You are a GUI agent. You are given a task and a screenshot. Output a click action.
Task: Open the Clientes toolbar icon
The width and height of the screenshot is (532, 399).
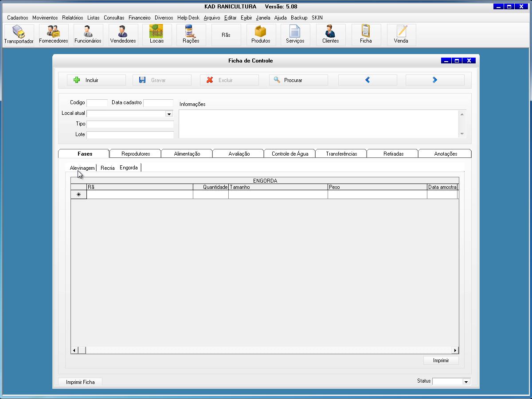tap(331, 35)
